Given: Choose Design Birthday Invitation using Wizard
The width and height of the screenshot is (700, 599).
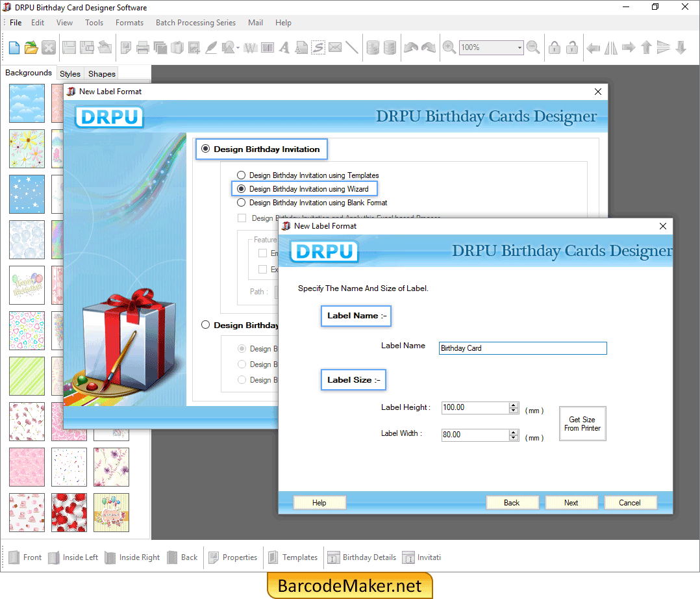Looking at the screenshot, I should (241, 189).
